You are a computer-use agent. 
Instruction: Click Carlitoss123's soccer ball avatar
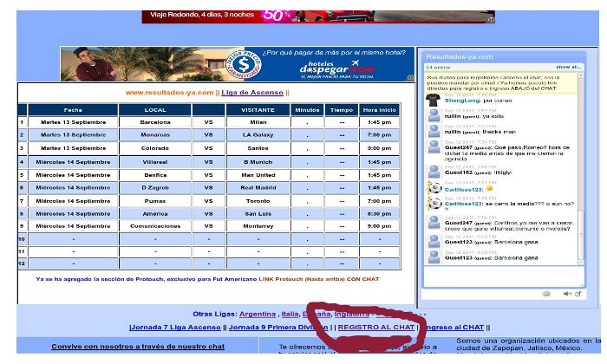pos(433,186)
